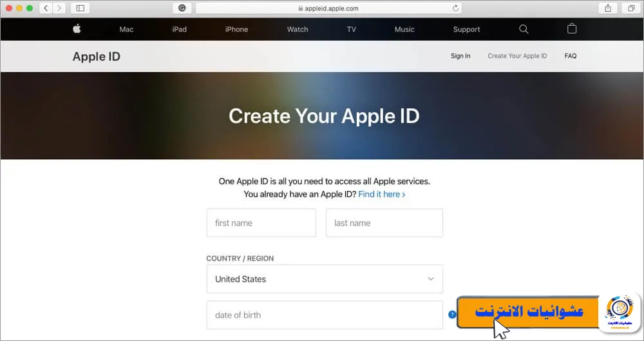Focus the first name field

coord(261,223)
